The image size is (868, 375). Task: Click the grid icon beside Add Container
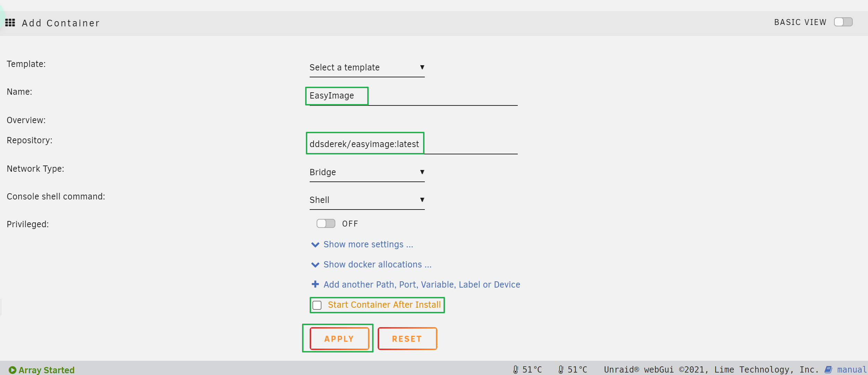pyautogui.click(x=10, y=23)
